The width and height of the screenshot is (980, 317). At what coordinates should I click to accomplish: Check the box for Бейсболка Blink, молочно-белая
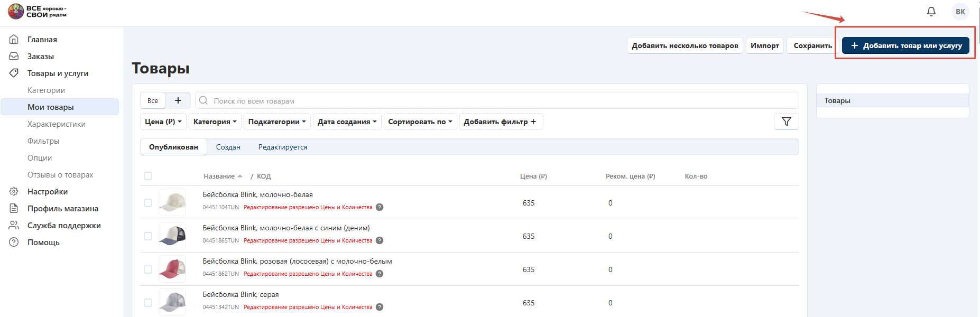coord(148,203)
